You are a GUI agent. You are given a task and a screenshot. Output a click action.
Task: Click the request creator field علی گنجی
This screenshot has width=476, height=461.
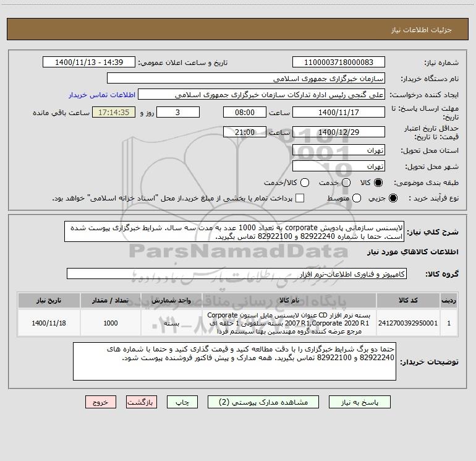(x=261, y=95)
